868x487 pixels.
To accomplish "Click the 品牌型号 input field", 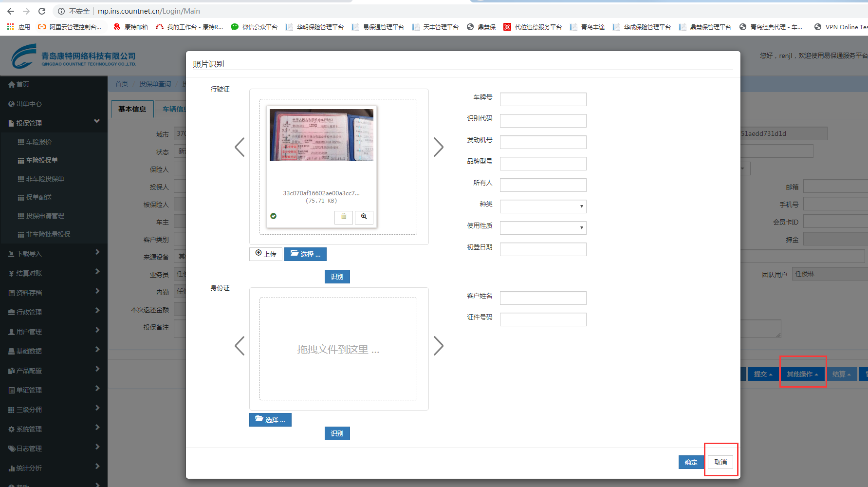I will (543, 164).
